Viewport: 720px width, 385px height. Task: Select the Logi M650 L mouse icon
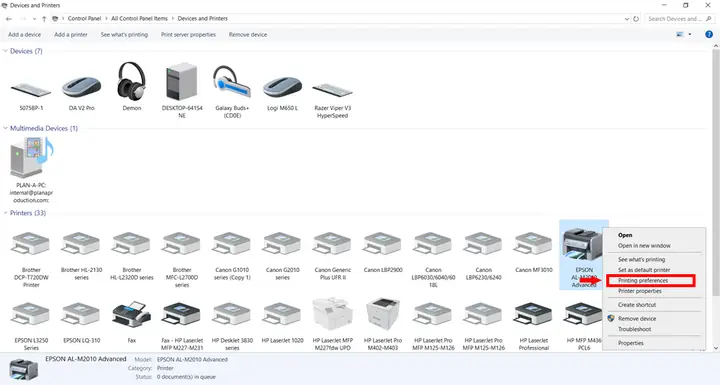point(282,87)
